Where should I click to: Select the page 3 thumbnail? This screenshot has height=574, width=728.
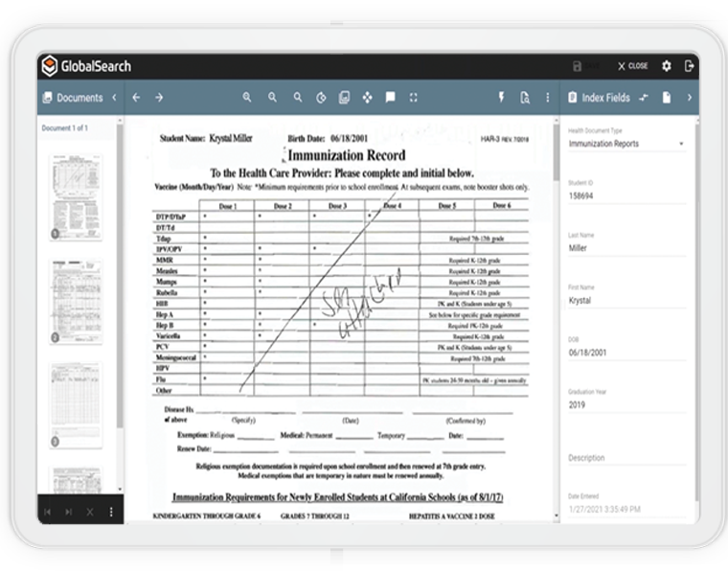point(76,405)
